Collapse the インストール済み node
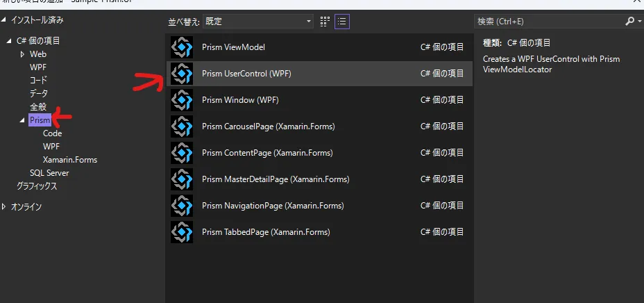 (4, 19)
